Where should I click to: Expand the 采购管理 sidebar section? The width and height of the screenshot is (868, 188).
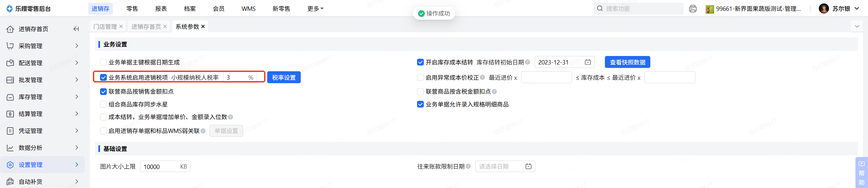pos(43,46)
